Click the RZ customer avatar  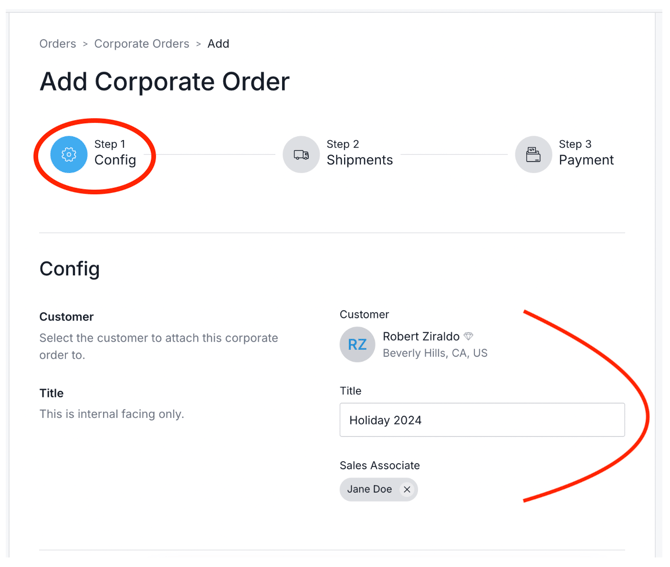(357, 345)
